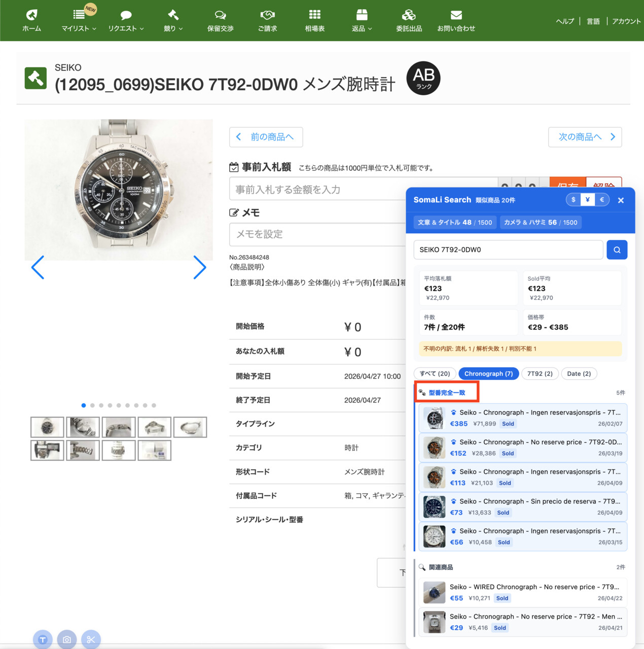Open the アカウント menu
Screen dimensions: 644x649
click(x=626, y=21)
